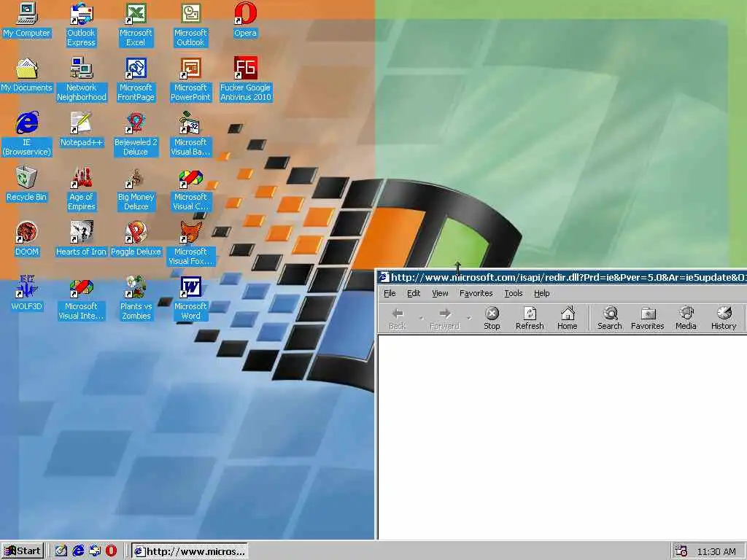Viewport: 747px width, 560px height.
Task: Launch Opera from Quick Launch
Action: tap(112, 551)
